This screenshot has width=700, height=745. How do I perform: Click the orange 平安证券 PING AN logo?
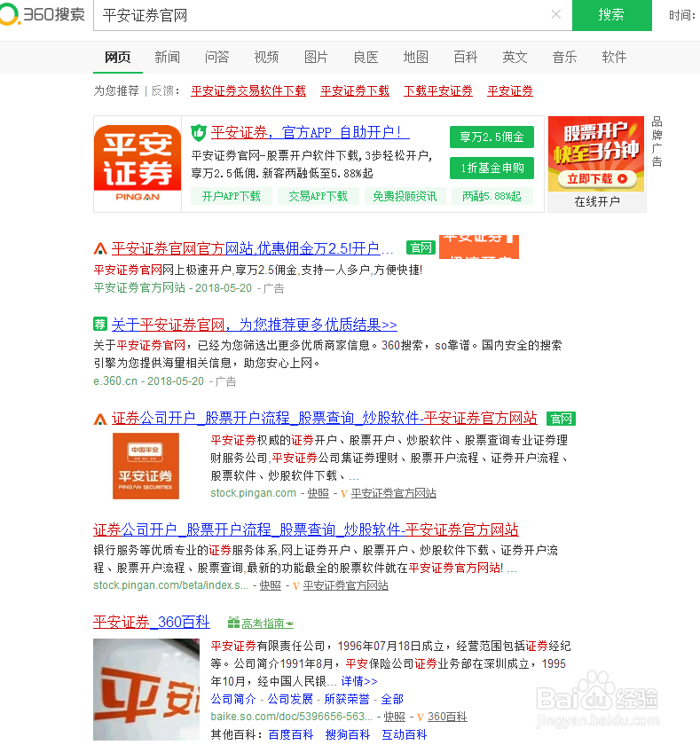138,164
